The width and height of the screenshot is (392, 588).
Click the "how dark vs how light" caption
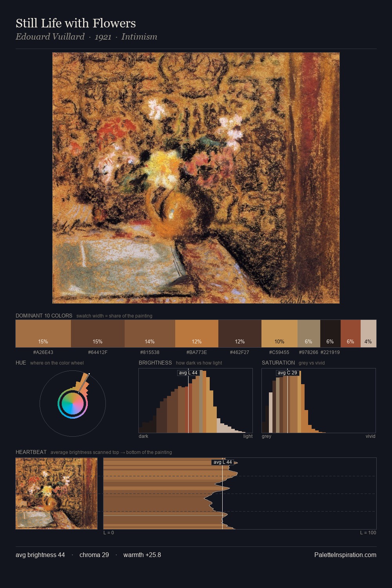coord(199,363)
